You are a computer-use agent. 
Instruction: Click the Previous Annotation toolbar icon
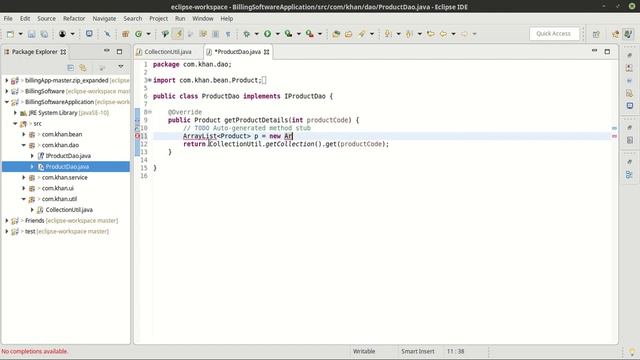click(409, 34)
